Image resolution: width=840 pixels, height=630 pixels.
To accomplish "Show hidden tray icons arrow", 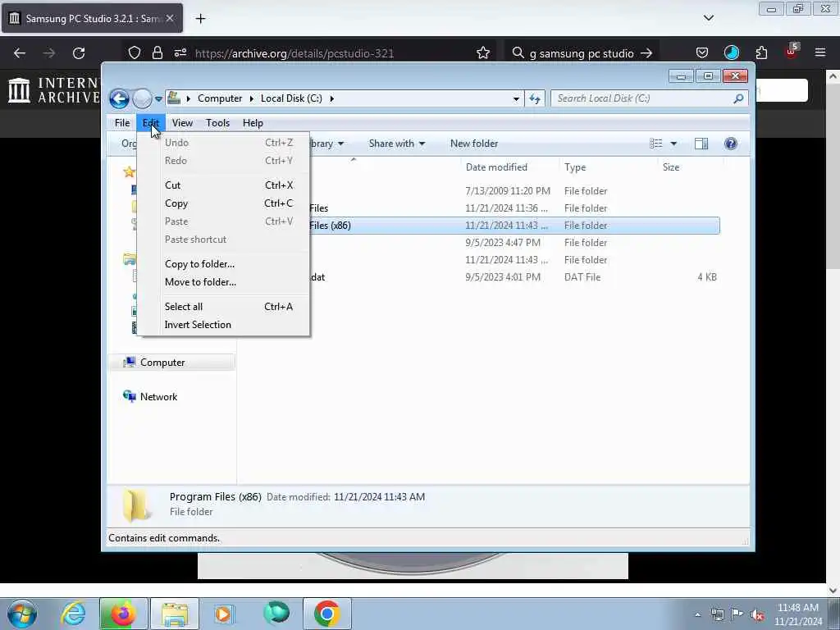I will click(x=697, y=614).
